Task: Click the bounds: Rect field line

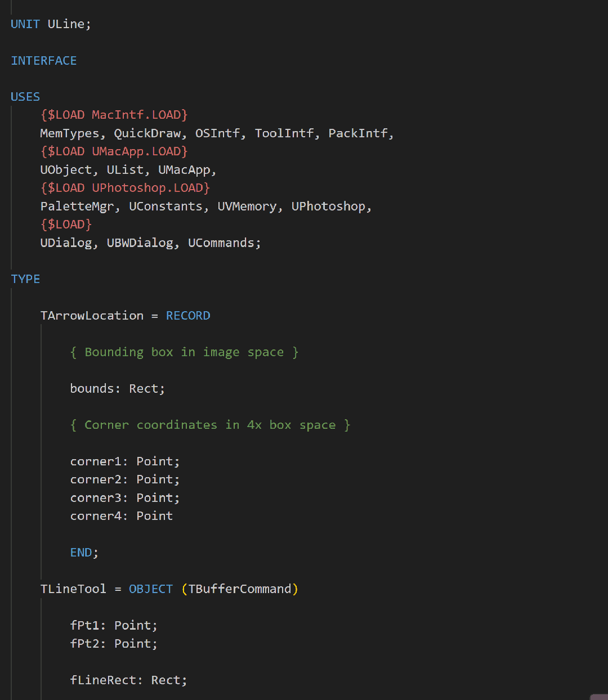Action: (117, 389)
